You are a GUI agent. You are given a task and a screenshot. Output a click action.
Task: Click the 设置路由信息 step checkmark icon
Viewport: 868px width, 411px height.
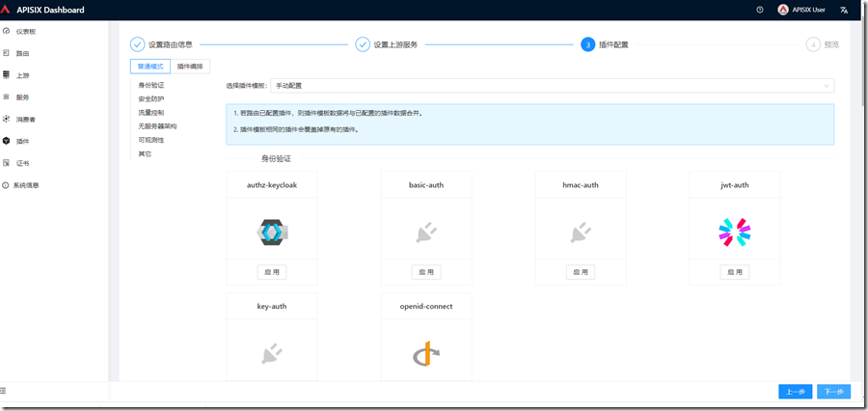pyautogui.click(x=137, y=44)
